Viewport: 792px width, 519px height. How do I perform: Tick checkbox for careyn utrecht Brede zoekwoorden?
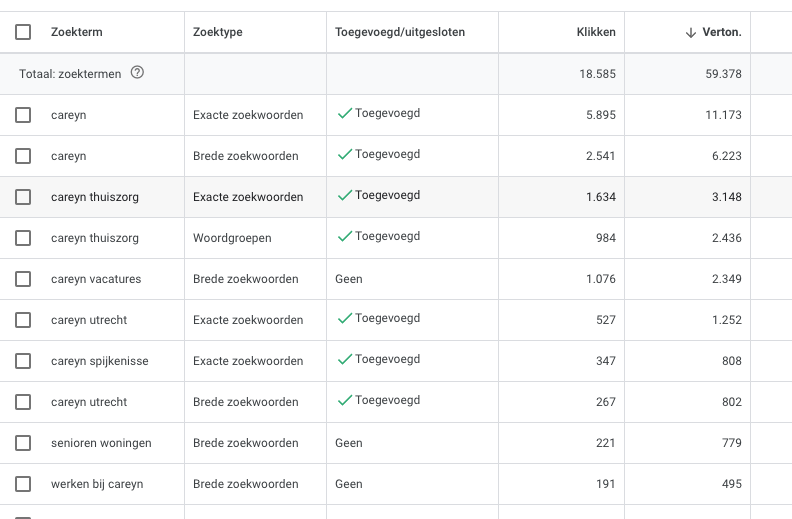(23, 402)
